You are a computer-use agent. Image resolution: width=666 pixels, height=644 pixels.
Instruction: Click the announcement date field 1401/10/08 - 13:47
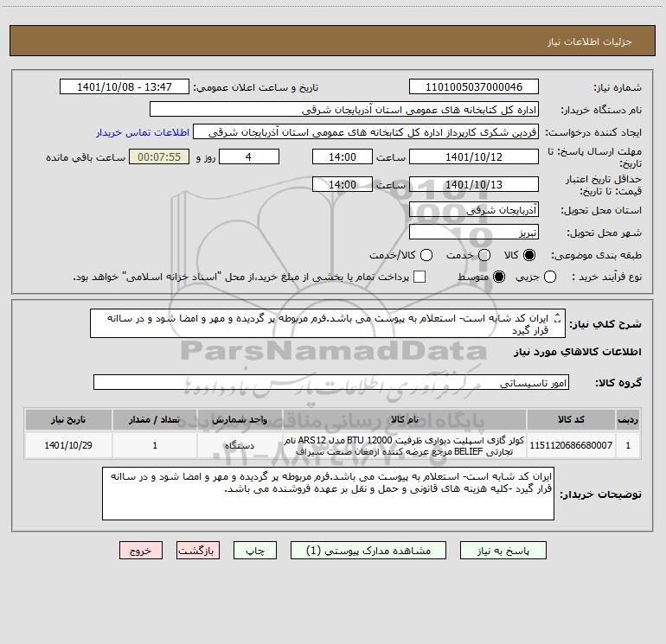[x=125, y=87]
